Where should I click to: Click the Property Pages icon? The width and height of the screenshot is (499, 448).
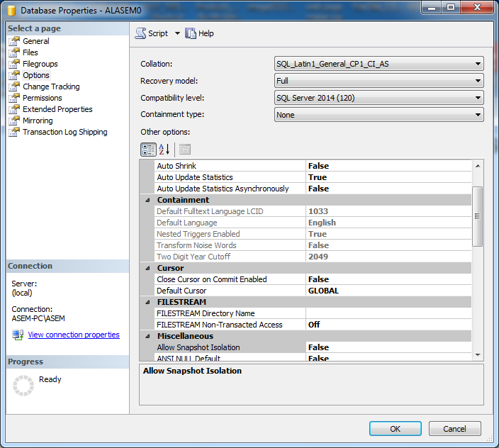point(185,150)
